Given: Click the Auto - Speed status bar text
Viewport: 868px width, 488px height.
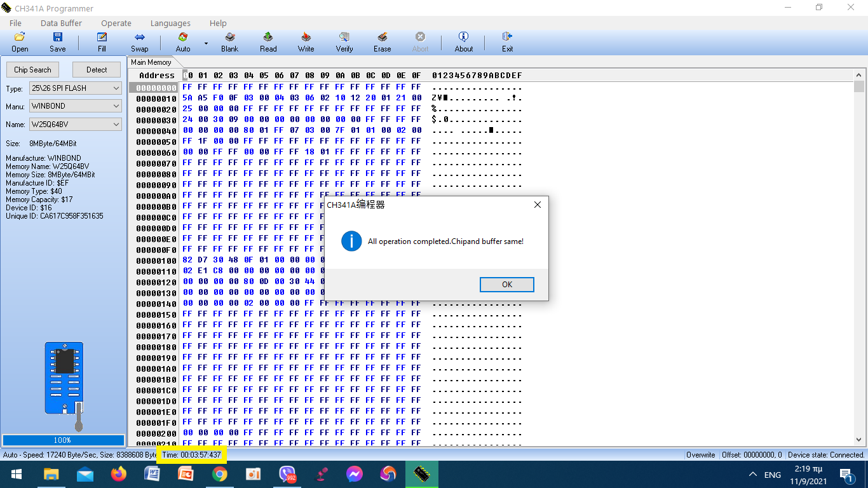Looking at the screenshot, I should (x=80, y=455).
